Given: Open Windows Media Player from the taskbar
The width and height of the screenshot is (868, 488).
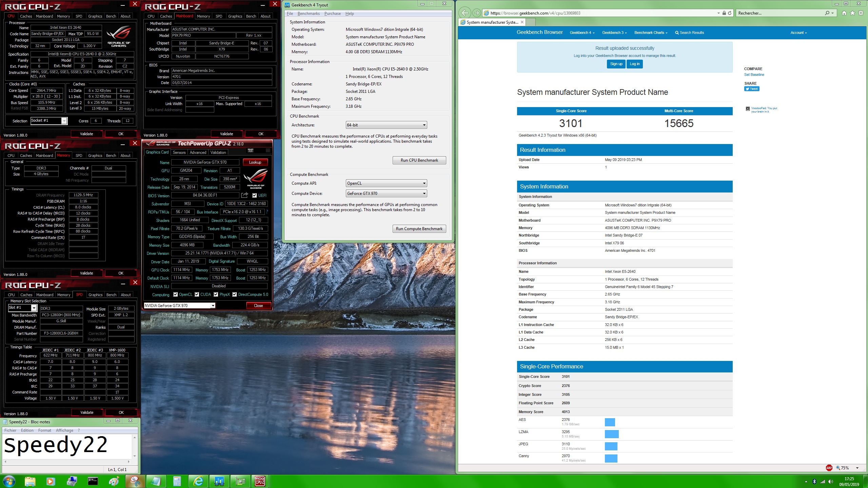Looking at the screenshot, I should [x=51, y=481].
